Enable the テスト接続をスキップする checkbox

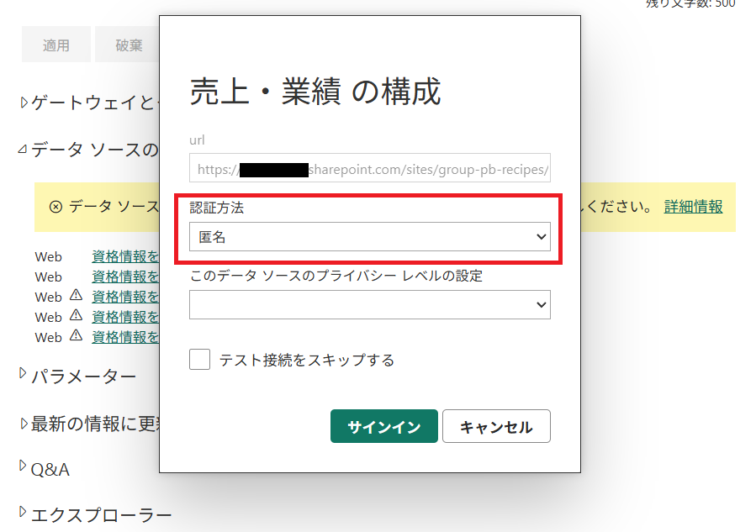coord(200,360)
